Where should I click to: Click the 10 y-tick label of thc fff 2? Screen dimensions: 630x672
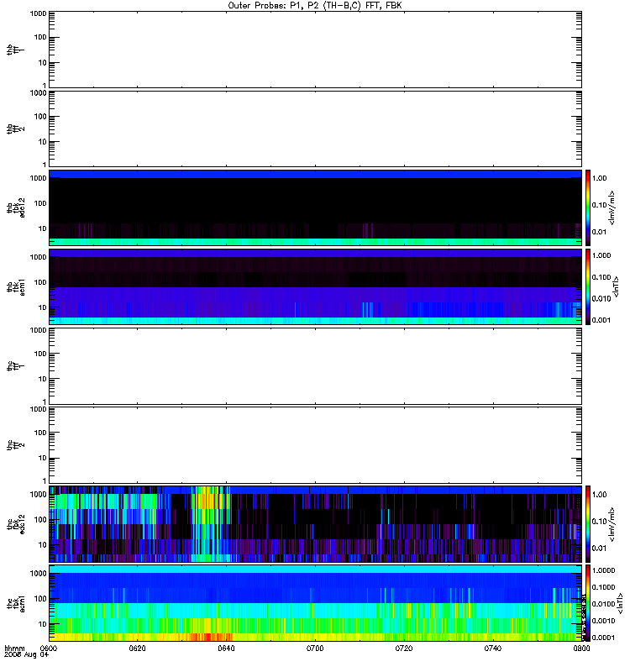(x=43, y=458)
